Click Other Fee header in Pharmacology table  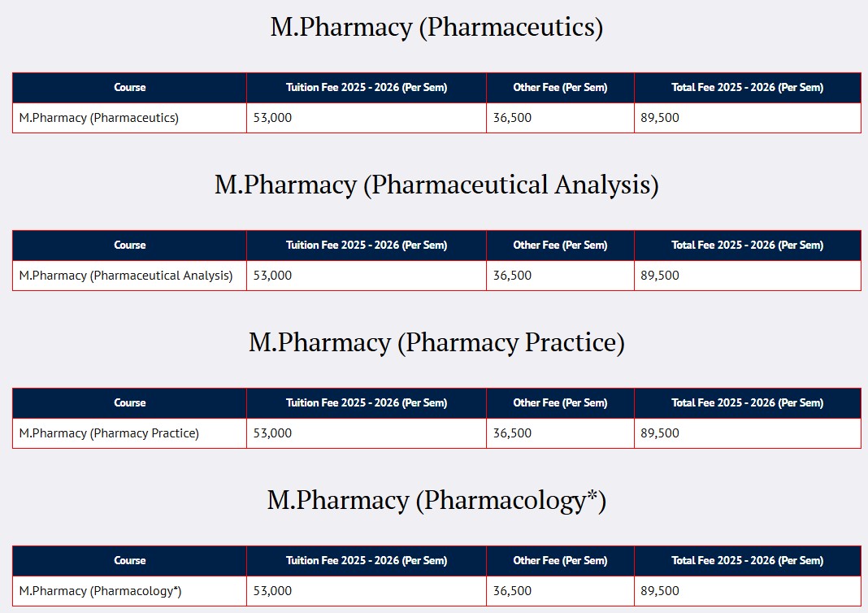[x=560, y=561]
